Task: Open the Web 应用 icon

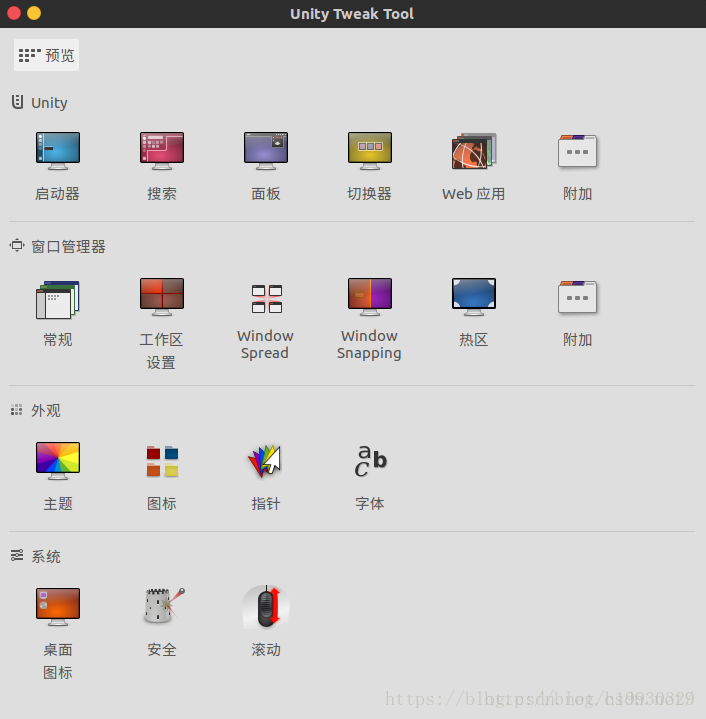Action: (474, 151)
